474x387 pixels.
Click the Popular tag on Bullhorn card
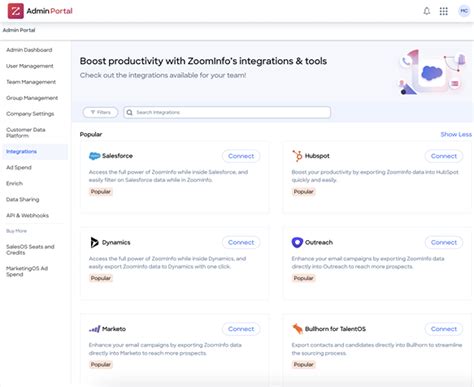303,364
